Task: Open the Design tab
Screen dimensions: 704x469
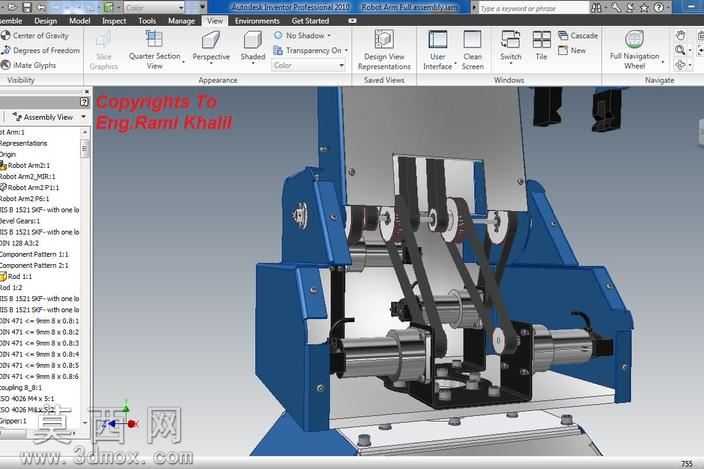Action: (45, 21)
